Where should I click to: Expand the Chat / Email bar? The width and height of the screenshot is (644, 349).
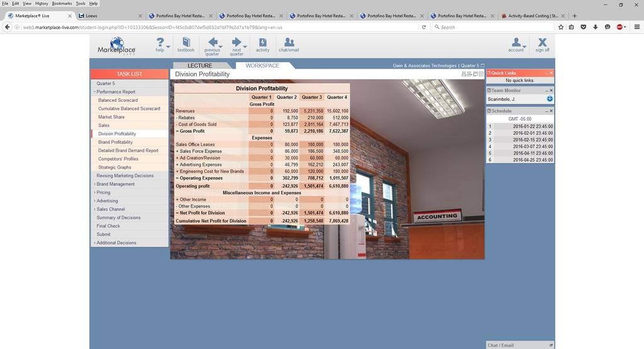coord(551,345)
